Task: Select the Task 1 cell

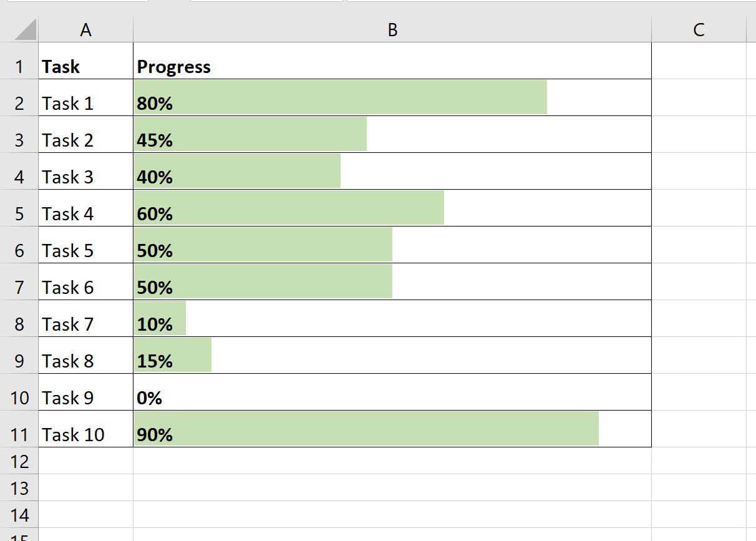Action: click(x=85, y=103)
